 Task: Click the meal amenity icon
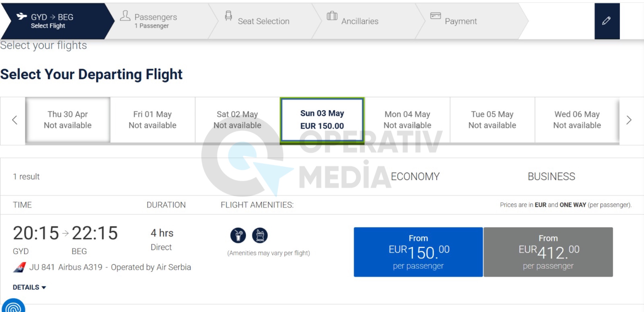point(260,235)
